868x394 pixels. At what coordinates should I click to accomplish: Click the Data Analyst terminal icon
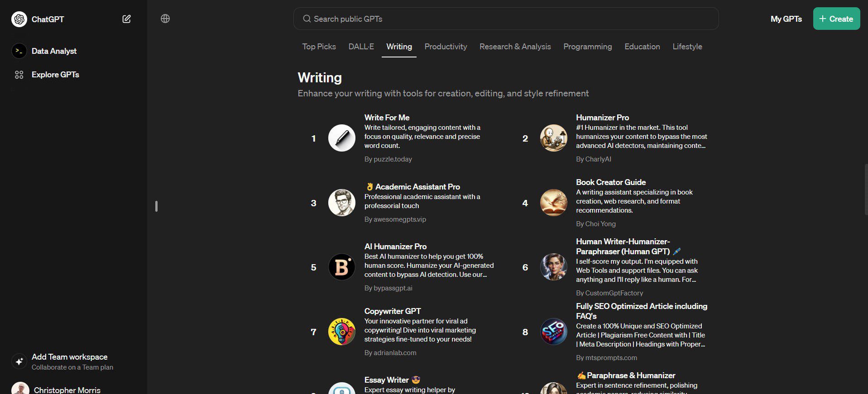click(x=19, y=51)
